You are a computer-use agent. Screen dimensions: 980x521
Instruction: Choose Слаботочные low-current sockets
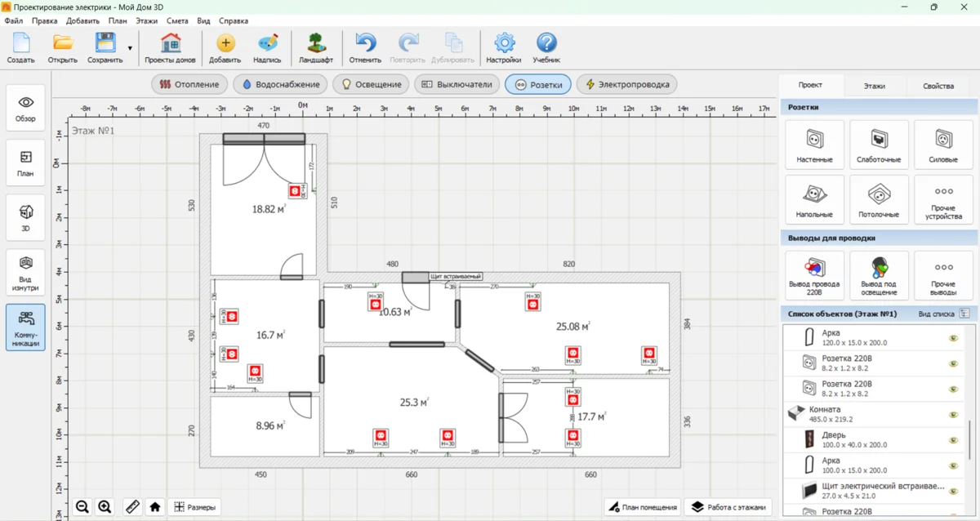click(x=879, y=145)
